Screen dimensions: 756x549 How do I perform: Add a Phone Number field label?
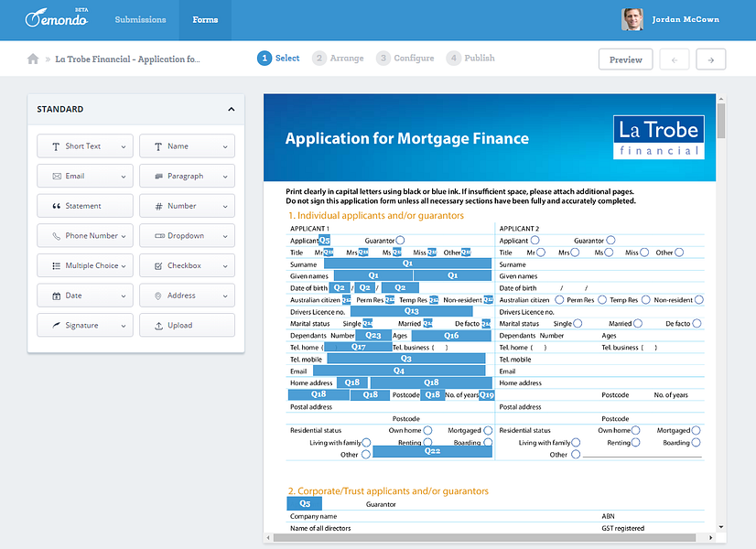coord(92,236)
